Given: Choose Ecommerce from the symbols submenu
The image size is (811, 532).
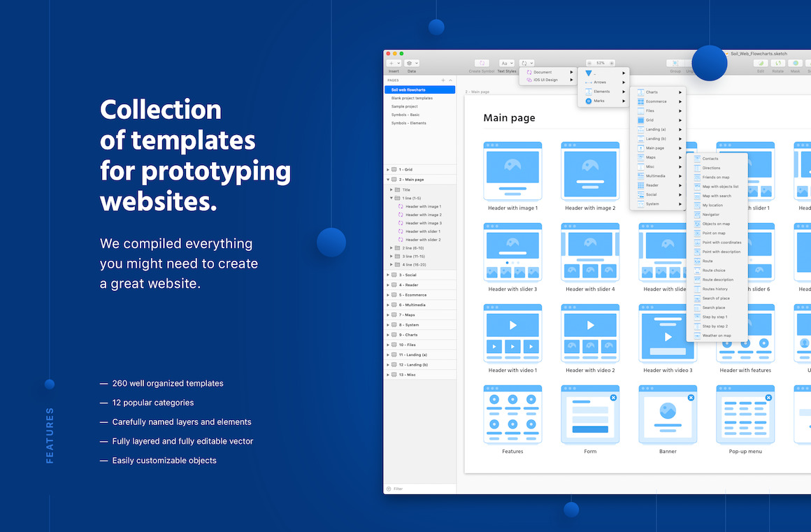Looking at the screenshot, I should tap(656, 101).
